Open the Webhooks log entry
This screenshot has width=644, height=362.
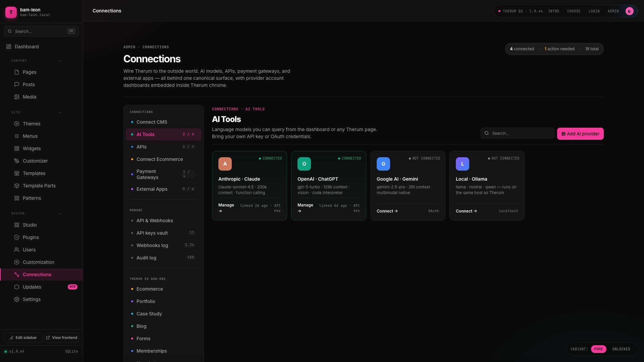click(x=164, y=245)
